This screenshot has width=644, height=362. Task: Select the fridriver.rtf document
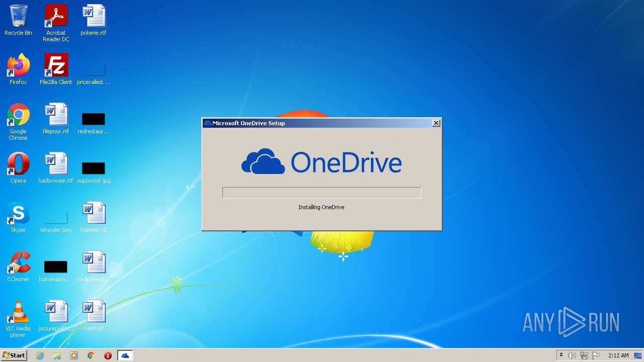click(94, 217)
